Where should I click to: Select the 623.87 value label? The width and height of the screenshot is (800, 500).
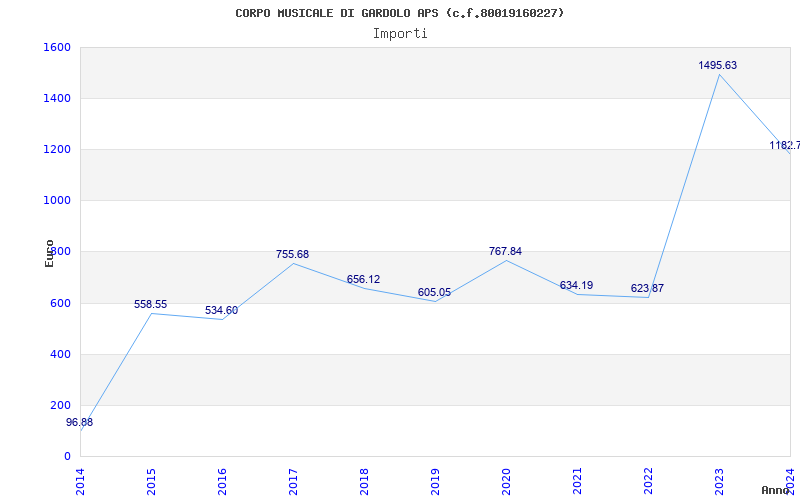click(x=647, y=289)
